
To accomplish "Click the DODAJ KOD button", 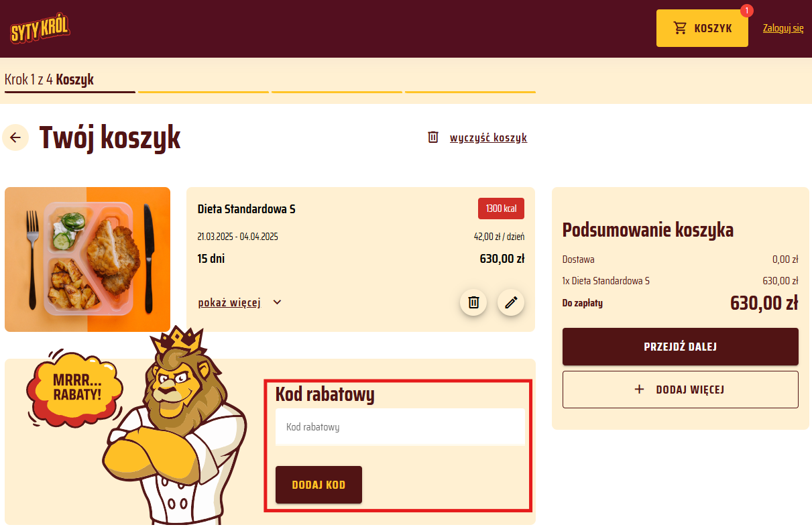I will coord(318,484).
